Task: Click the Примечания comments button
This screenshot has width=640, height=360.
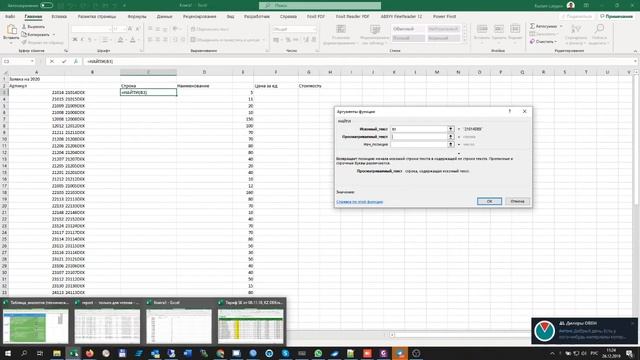Action: click(616, 16)
